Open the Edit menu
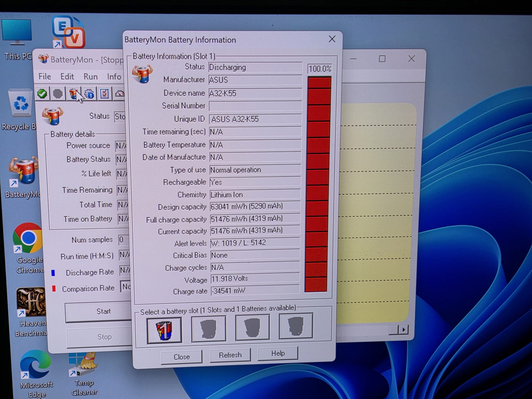532x399 pixels. pos(67,76)
